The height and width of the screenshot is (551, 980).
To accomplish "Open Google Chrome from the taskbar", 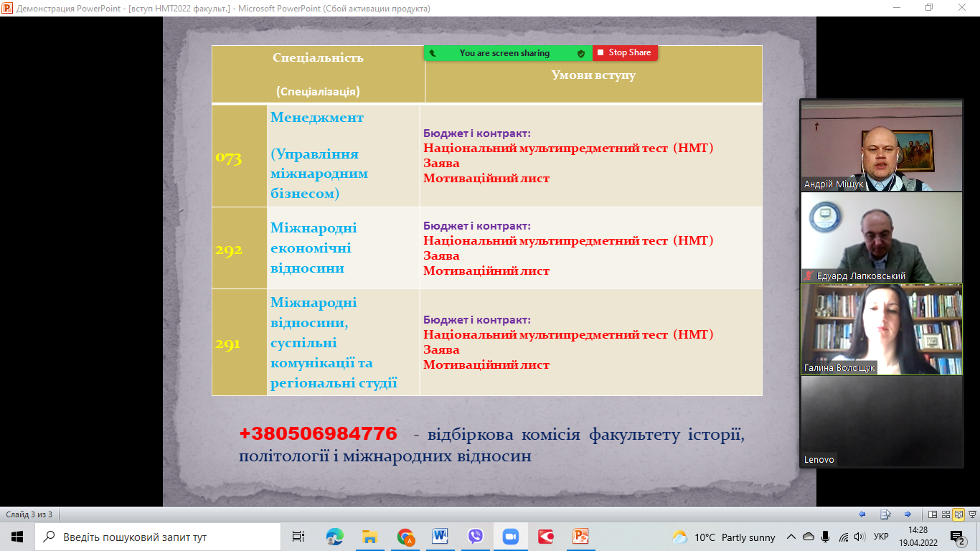I will coord(405,537).
